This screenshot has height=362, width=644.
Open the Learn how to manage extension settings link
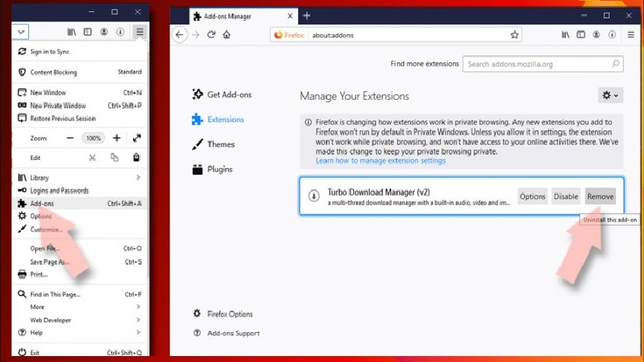[380, 161]
